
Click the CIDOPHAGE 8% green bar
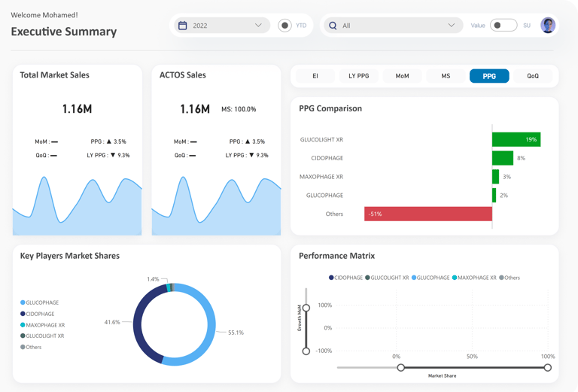503,158
